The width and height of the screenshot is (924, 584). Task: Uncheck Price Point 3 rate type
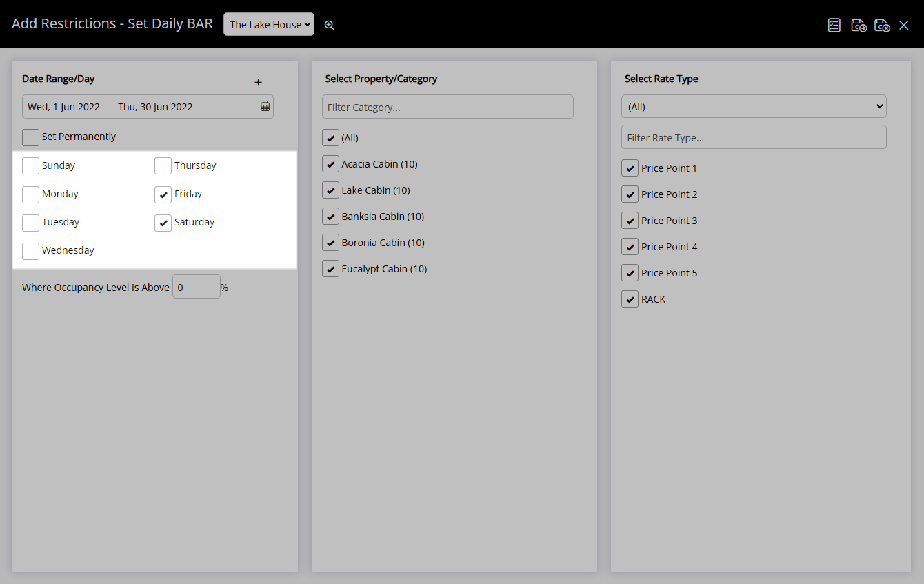click(630, 221)
